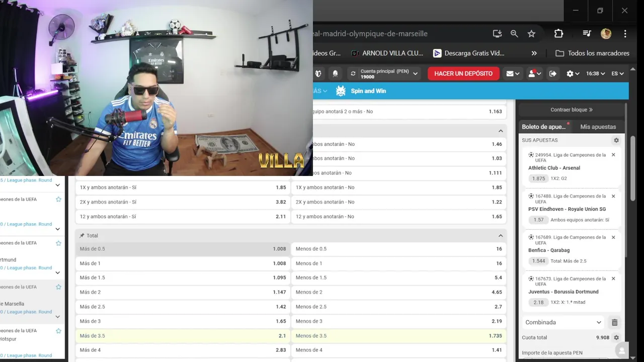Image resolution: width=644 pixels, height=362 pixels.
Task: Click the rocket icon beside the account balance
Action: (335, 73)
